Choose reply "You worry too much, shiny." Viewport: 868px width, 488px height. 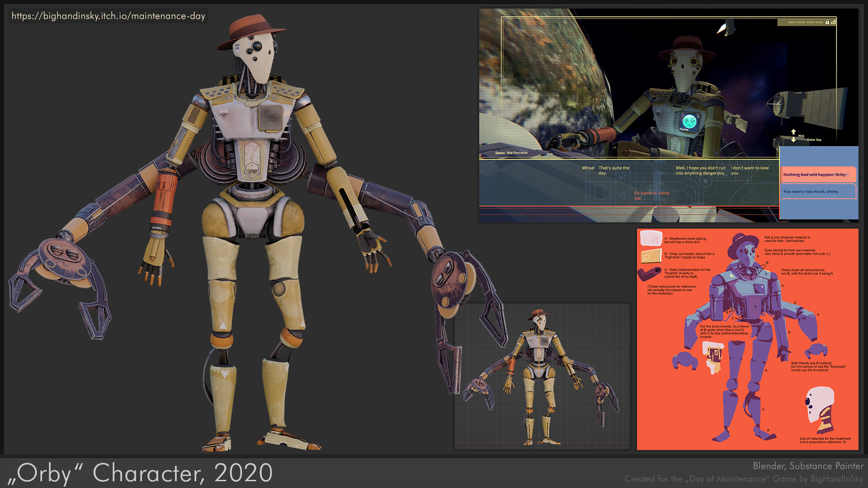click(817, 192)
